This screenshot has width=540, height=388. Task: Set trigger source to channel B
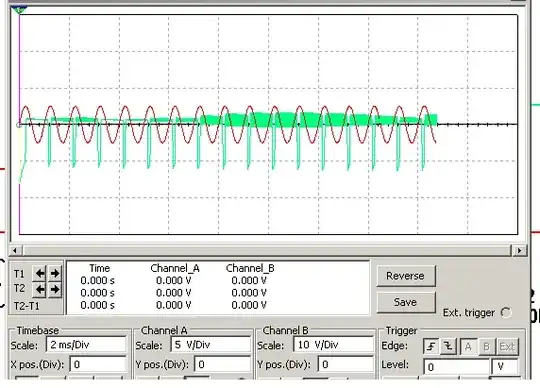pyautogui.click(x=487, y=346)
